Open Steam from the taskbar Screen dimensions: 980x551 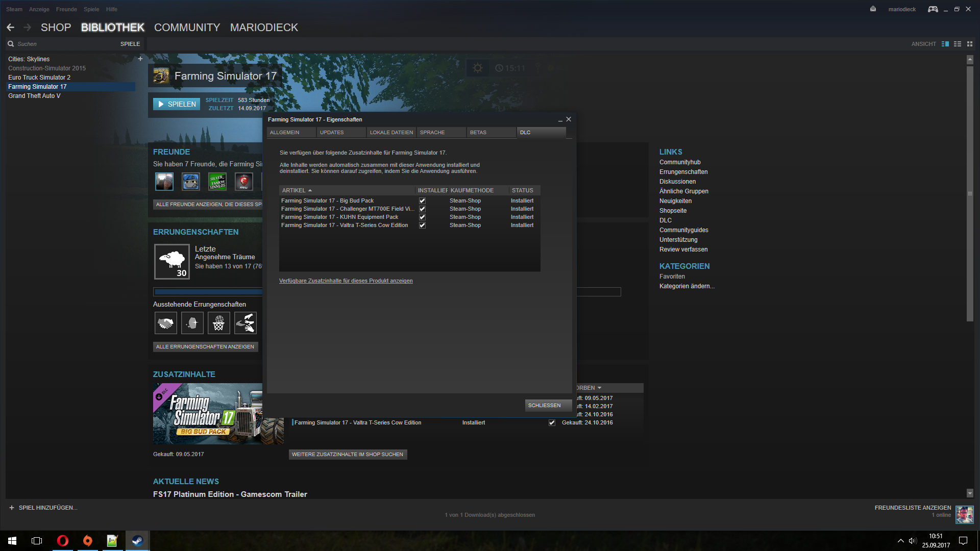(x=137, y=541)
